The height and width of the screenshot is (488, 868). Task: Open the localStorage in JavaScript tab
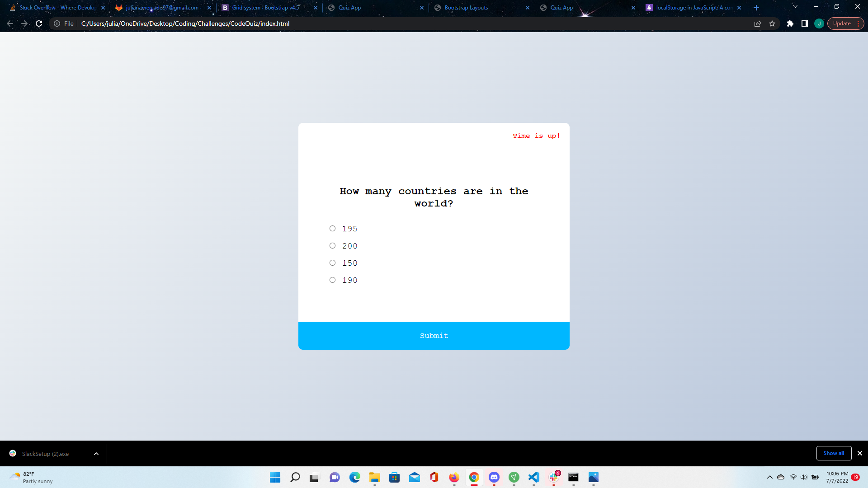694,8
